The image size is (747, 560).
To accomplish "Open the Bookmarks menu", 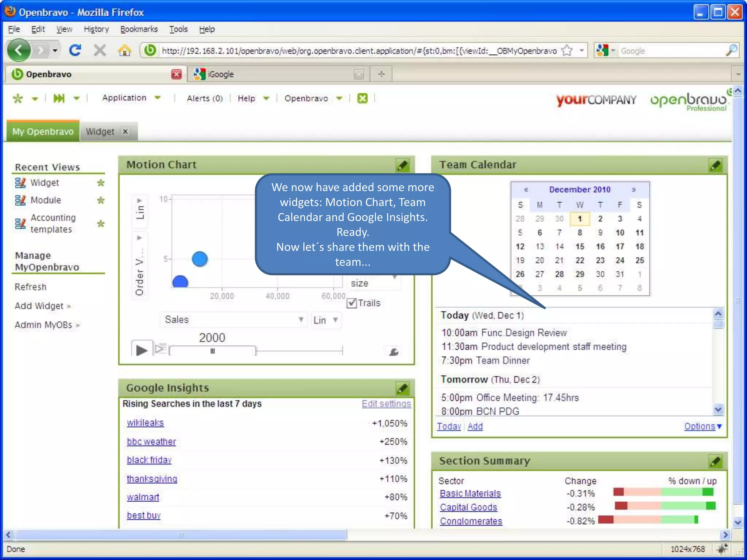I will [x=139, y=29].
